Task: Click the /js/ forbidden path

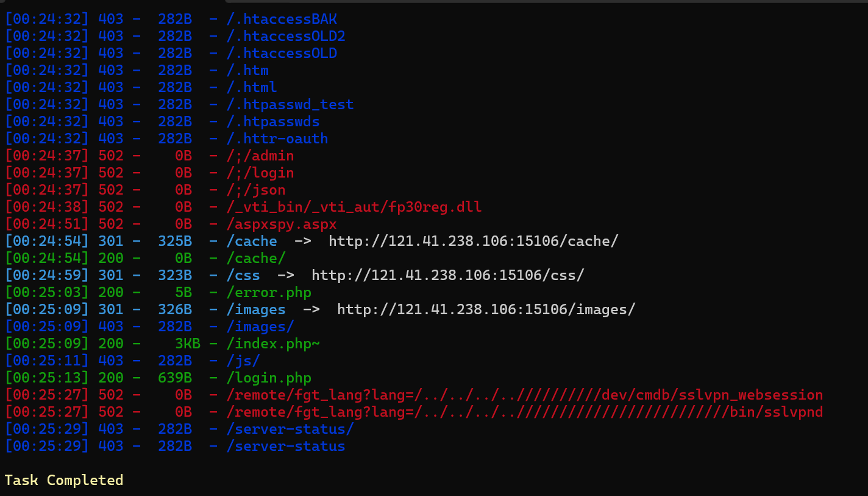Action: coord(243,361)
